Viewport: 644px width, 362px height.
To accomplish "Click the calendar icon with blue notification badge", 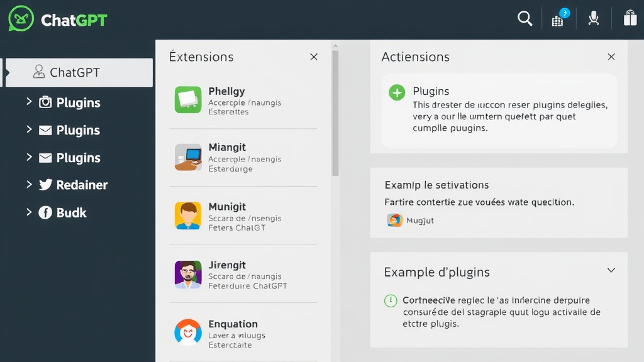I will 558,19.
